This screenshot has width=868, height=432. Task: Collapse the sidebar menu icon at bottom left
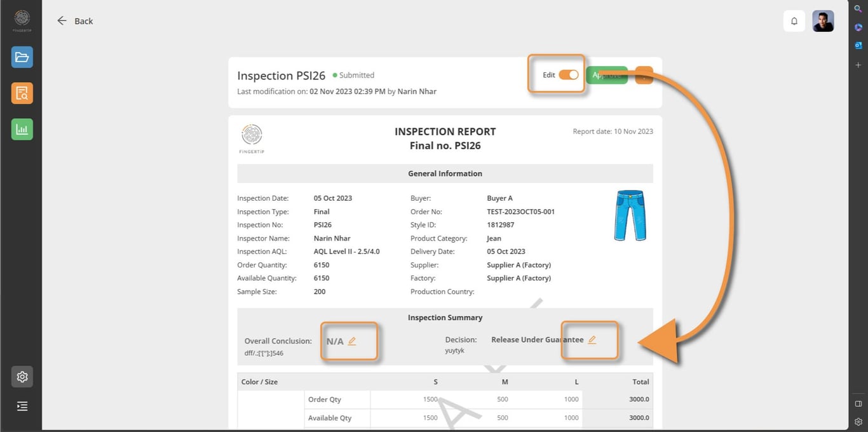click(22, 406)
